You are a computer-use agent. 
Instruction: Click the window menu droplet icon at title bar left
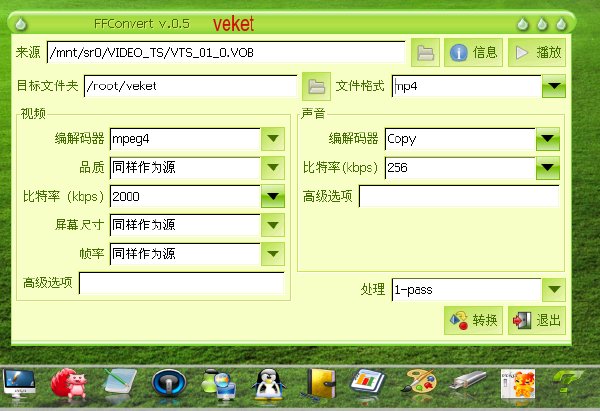[x=21, y=24]
